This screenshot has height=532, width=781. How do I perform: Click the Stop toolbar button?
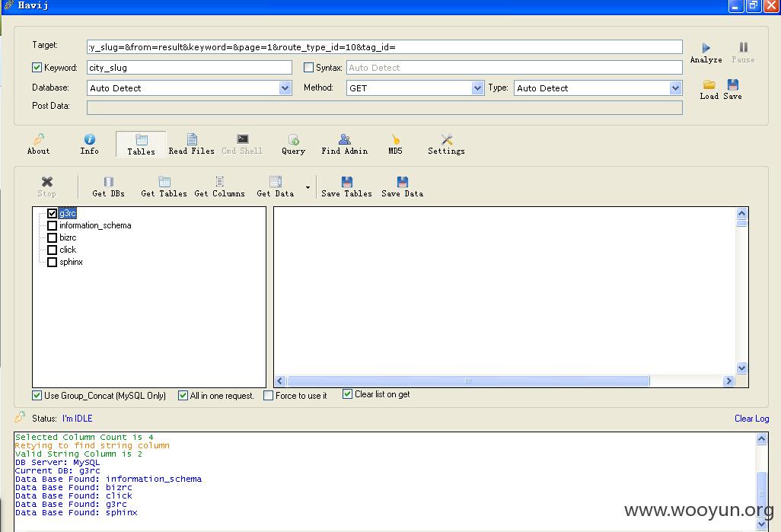[x=47, y=186]
